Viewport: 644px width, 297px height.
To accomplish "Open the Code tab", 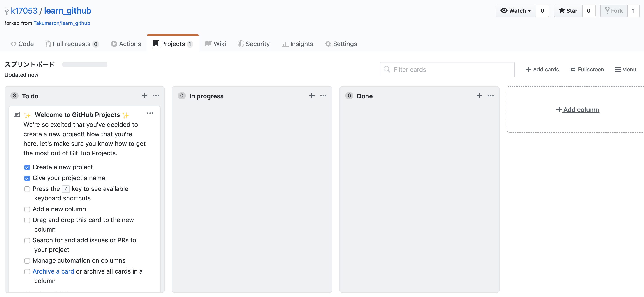I will (x=22, y=44).
